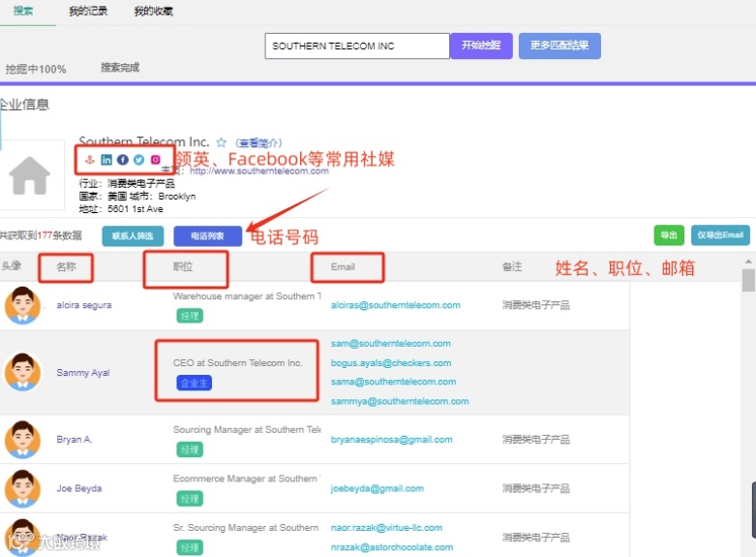
Task: Click the Email column header
Action: click(x=343, y=267)
